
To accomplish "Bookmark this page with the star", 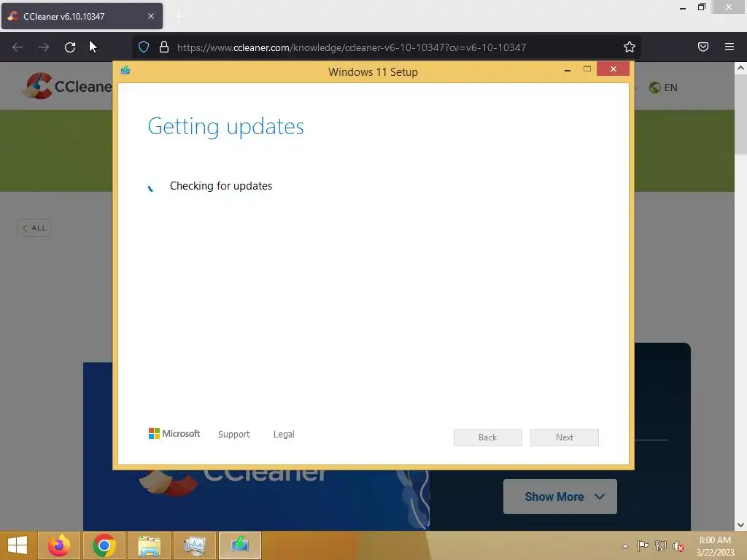I will click(630, 47).
